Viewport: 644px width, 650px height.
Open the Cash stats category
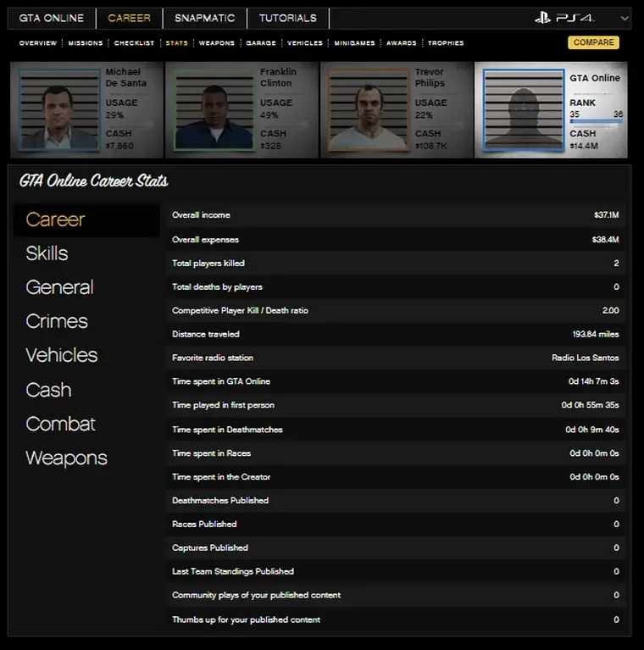48,390
